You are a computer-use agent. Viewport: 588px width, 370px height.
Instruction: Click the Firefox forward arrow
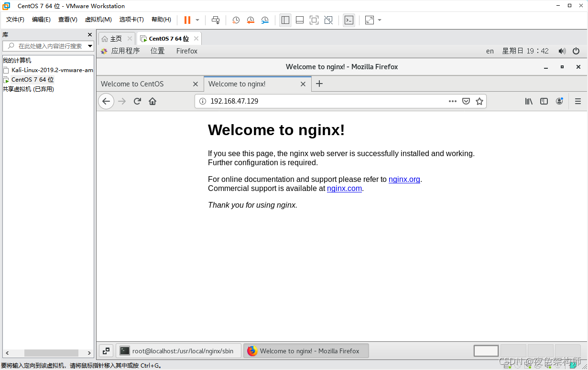[122, 101]
